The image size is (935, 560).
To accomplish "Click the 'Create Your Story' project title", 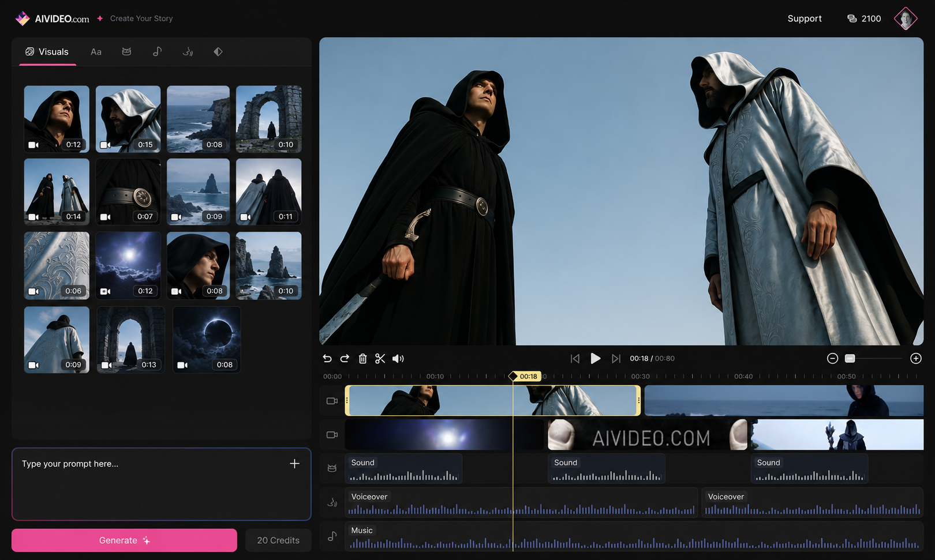I will point(141,18).
